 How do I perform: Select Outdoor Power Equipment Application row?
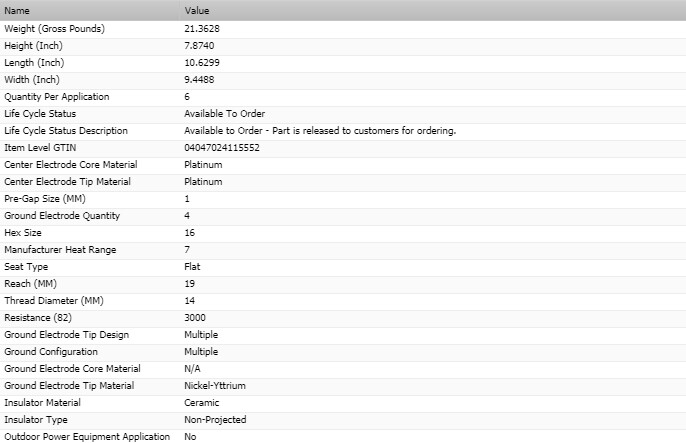[343, 436]
